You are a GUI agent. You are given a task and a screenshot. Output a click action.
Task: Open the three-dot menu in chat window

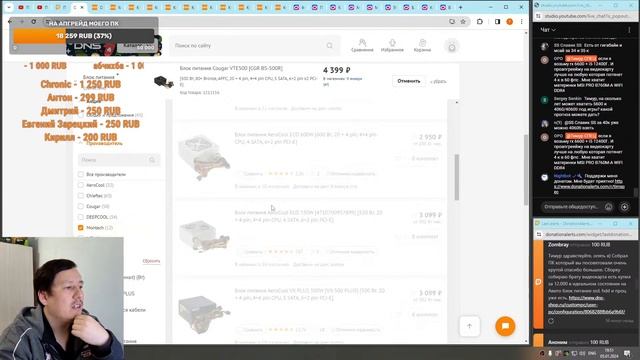click(x=629, y=30)
